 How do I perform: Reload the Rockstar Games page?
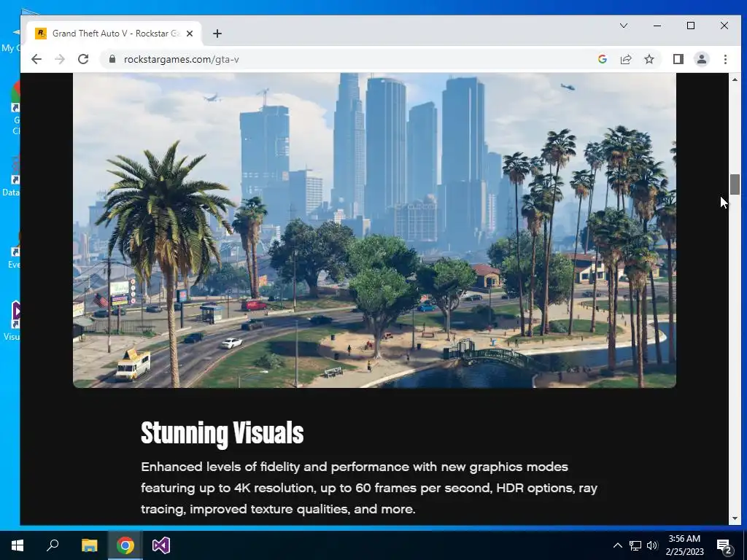click(x=83, y=59)
